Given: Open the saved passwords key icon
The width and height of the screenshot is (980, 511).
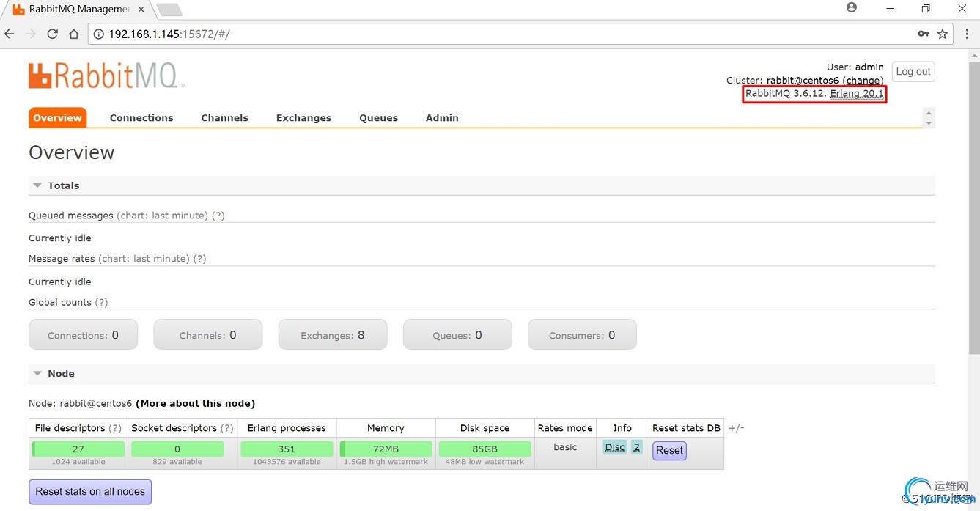Looking at the screenshot, I should pyautogui.click(x=924, y=34).
